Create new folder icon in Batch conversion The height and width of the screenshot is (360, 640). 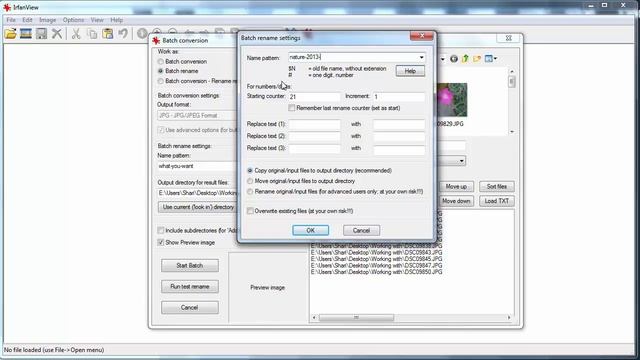[x=477, y=59]
